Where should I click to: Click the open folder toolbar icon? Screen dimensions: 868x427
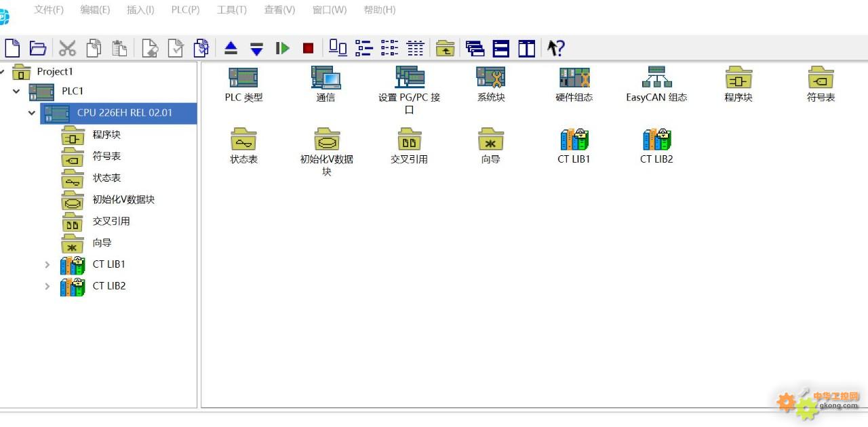click(x=38, y=48)
